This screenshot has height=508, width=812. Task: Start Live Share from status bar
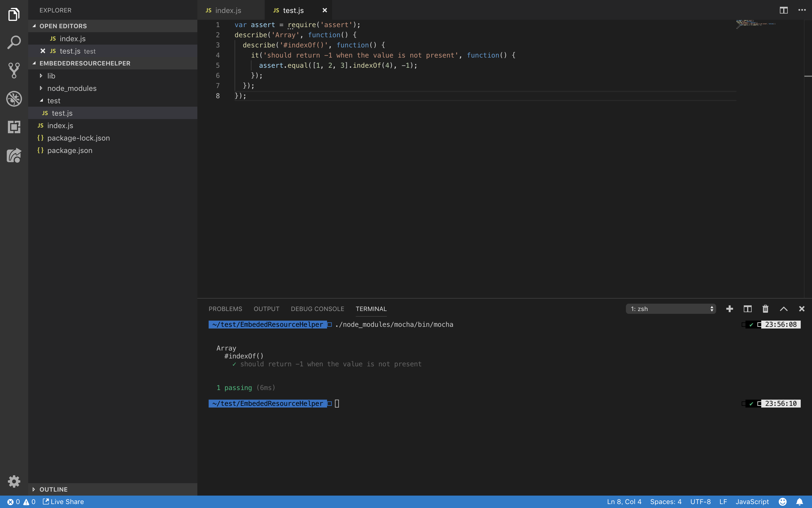(63, 502)
